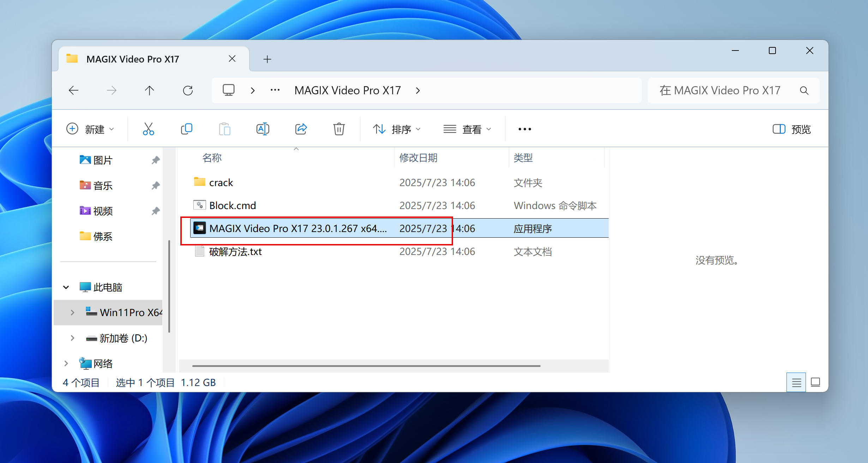Add a new tab with plus button
The height and width of the screenshot is (463, 868).
267,59
